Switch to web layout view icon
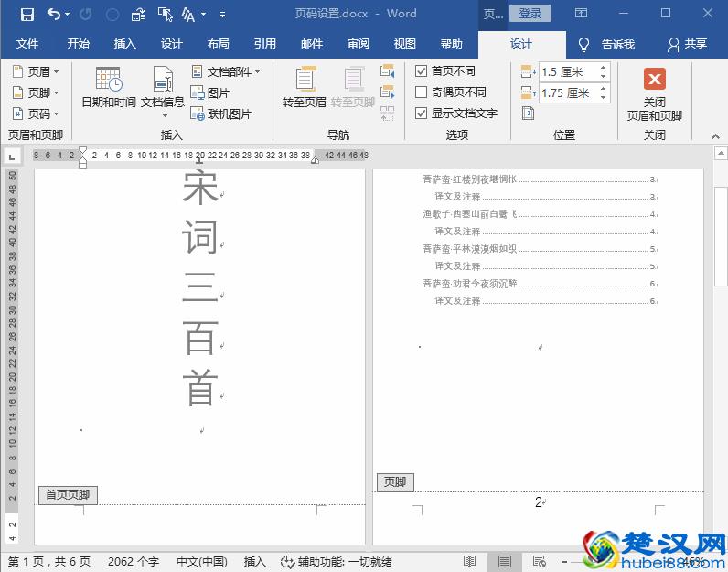Screen dimensions: 728x572 (539, 561)
